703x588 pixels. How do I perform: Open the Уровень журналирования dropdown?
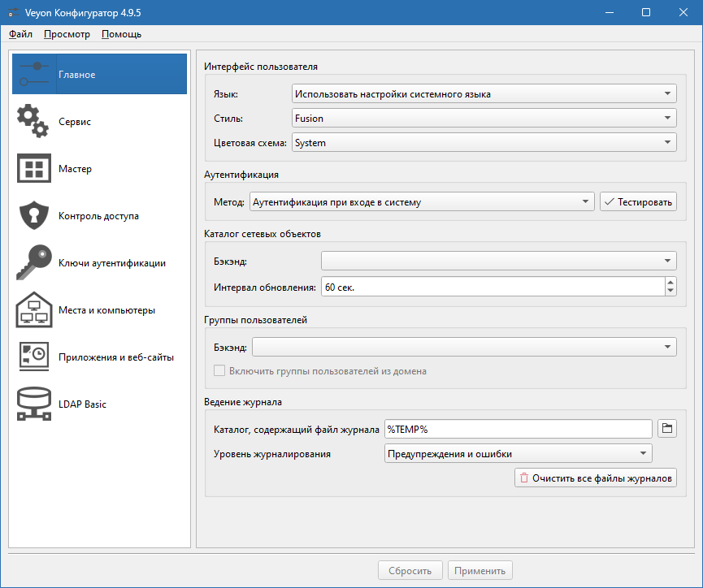pos(518,454)
